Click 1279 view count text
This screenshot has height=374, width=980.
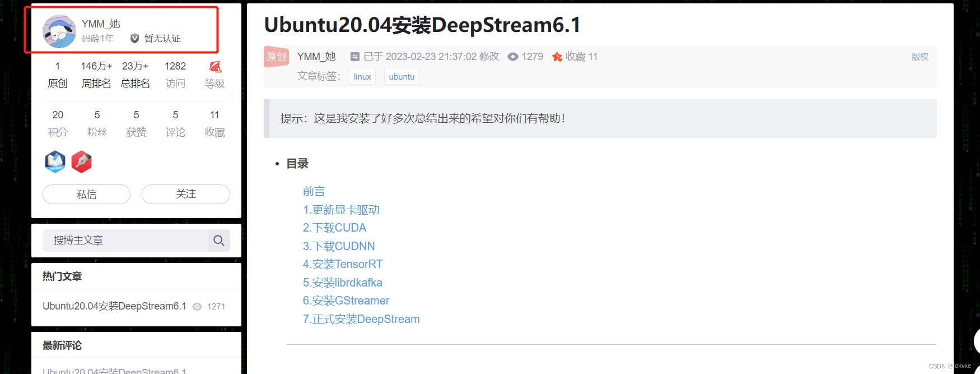click(x=533, y=57)
